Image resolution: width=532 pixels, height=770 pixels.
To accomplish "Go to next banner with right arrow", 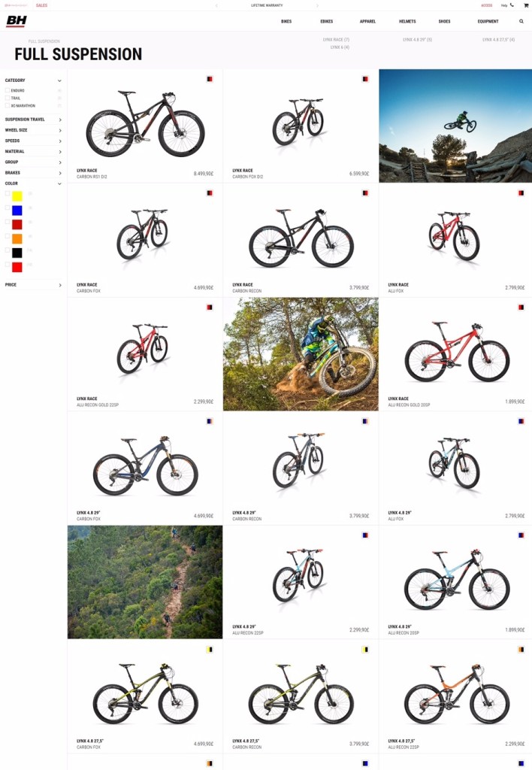I will point(318,5).
